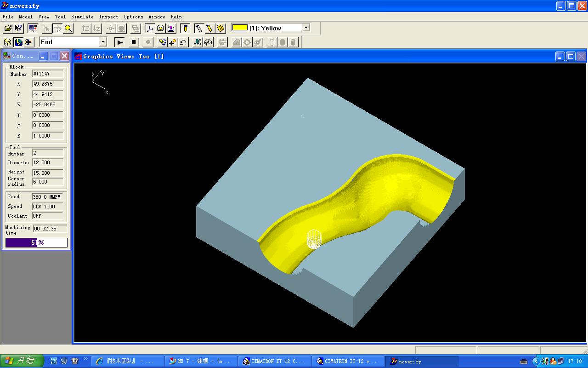Click the Corner radius 6.000 field

pyautogui.click(x=48, y=182)
